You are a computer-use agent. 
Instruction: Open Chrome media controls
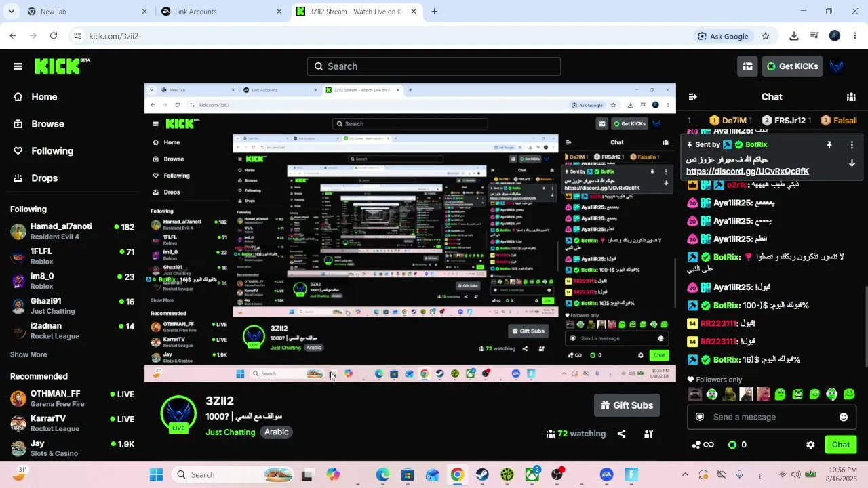(x=814, y=36)
